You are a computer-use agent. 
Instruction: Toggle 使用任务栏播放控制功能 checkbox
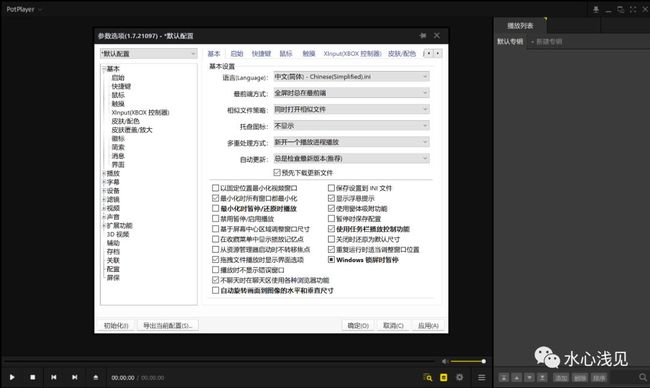[x=331, y=229]
